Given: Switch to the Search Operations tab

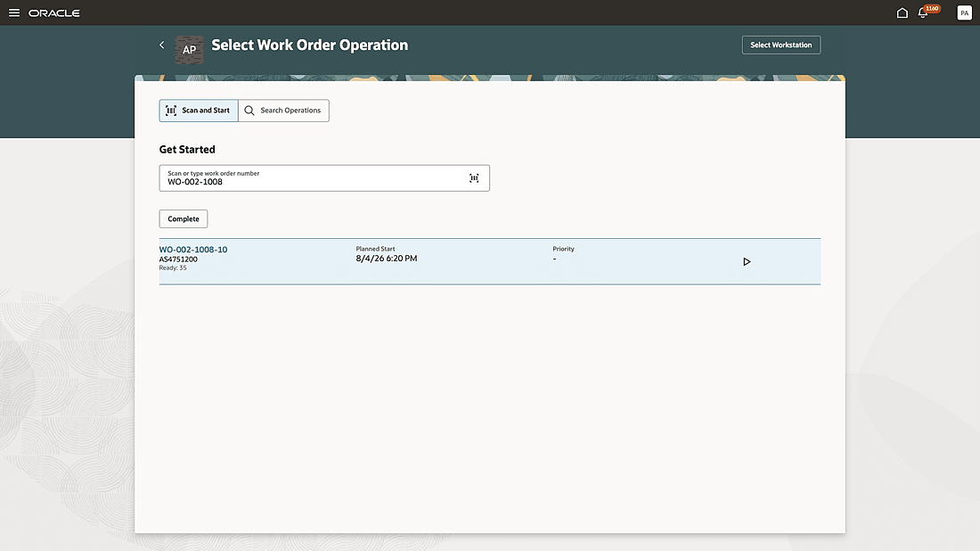Looking at the screenshot, I should (283, 111).
